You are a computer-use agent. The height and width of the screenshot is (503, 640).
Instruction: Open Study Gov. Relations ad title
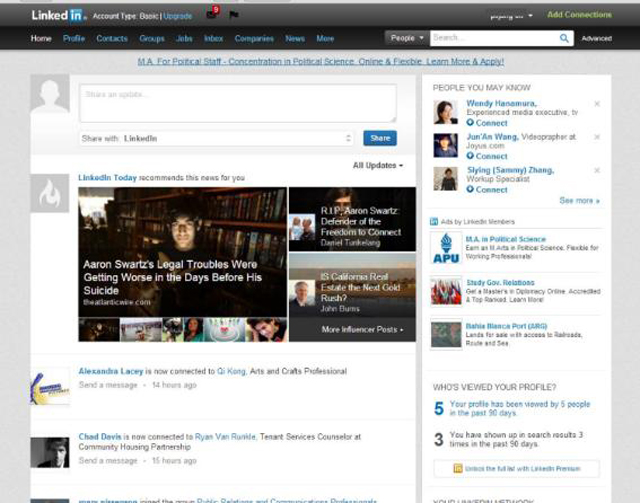point(500,283)
